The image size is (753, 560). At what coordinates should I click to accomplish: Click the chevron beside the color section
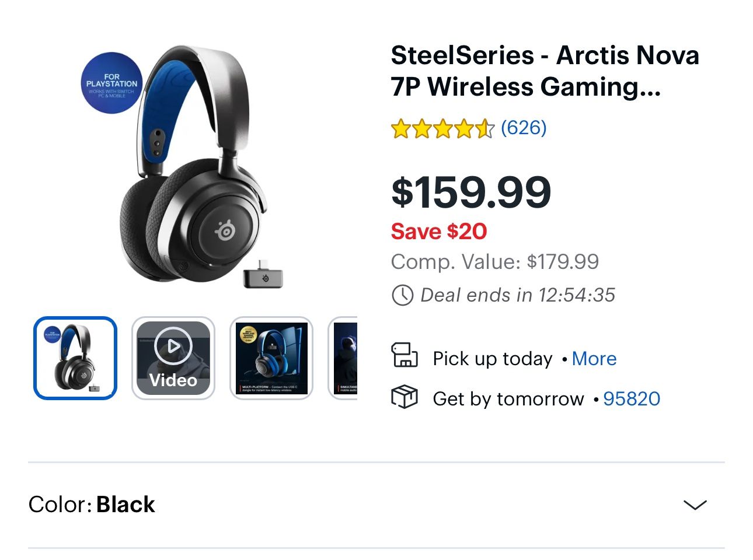click(696, 505)
